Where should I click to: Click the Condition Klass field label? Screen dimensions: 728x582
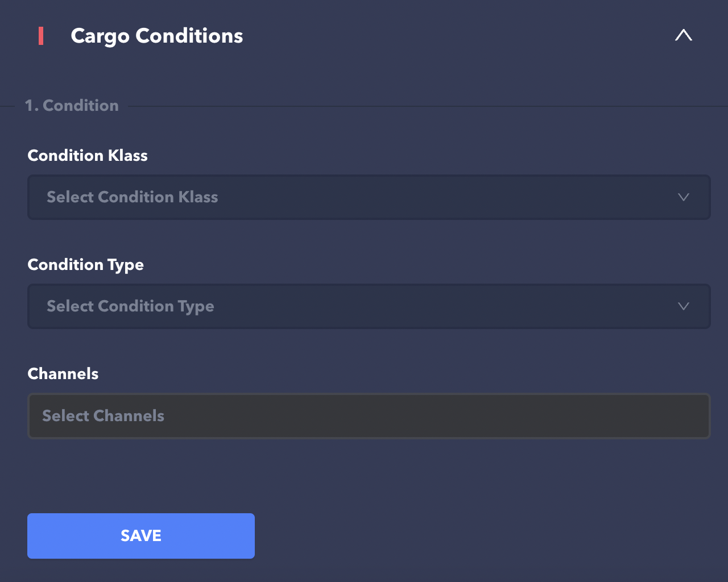click(88, 156)
